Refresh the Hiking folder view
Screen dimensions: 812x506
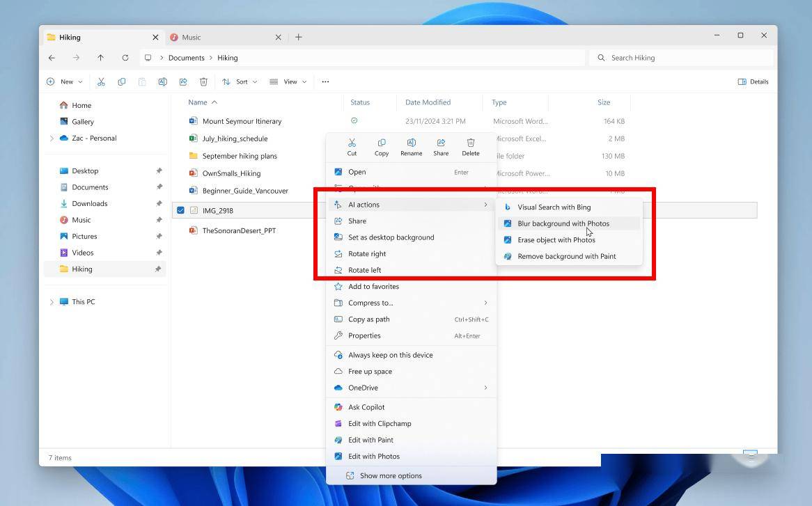pos(125,58)
